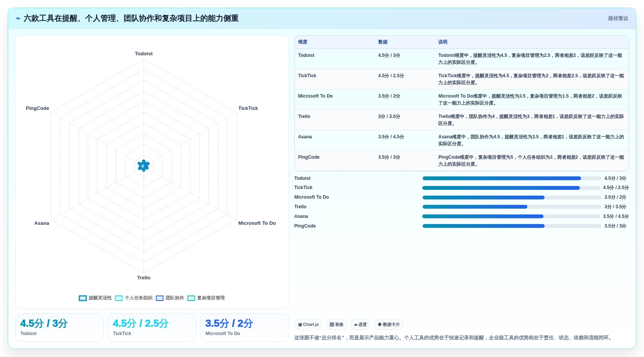Click the TickTick axis label on the radar

pyautogui.click(x=248, y=108)
